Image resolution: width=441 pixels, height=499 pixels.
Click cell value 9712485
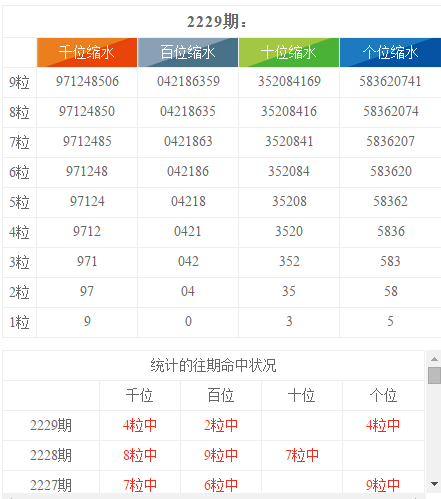coord(87,141)
